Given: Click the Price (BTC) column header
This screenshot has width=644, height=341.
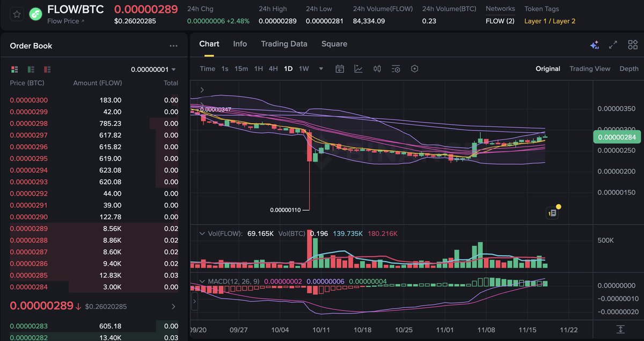Looking at the screenshot, I should point(27,83).
